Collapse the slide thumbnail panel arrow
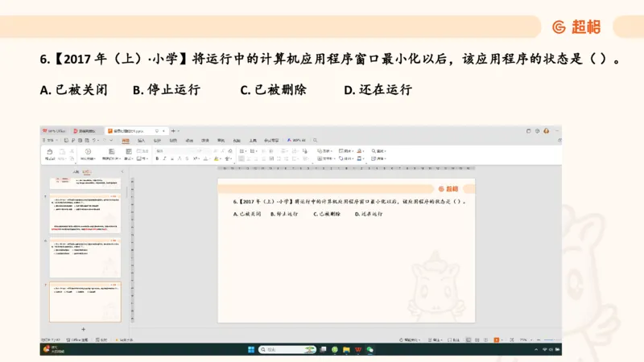The image size is (644, 362). (x=122, y=171)
